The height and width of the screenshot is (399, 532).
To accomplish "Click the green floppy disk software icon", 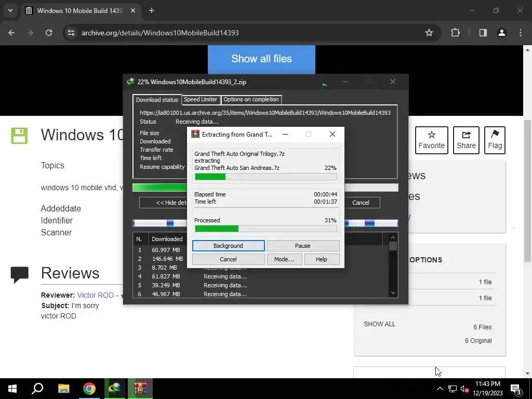I will [x=19, y=136].
